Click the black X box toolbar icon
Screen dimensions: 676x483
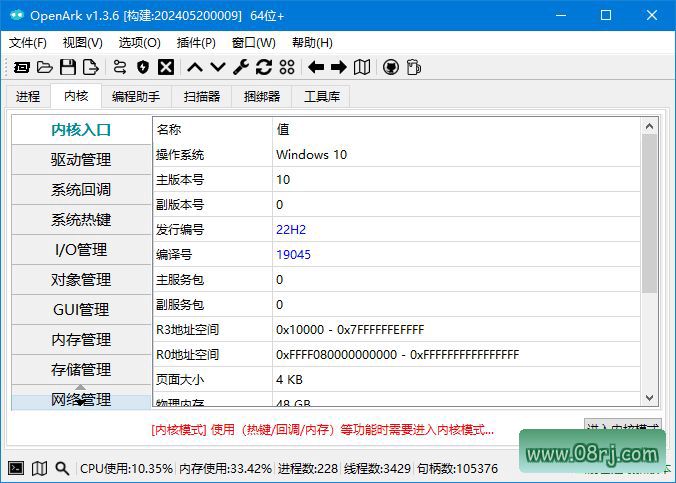pos(166,67)
